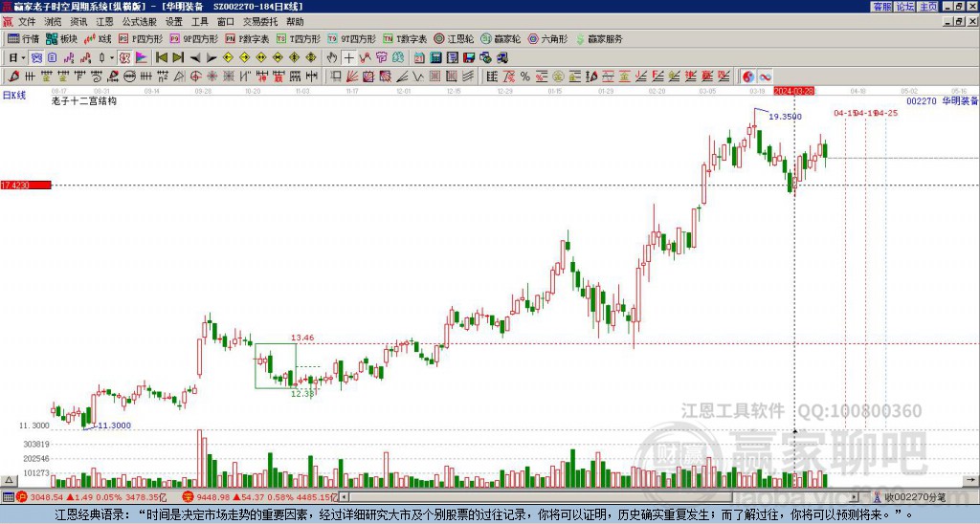Viewport: 980px width, 524px height.
Task: Open the 交易委托 menu
Action: click(x=260, y=22)
